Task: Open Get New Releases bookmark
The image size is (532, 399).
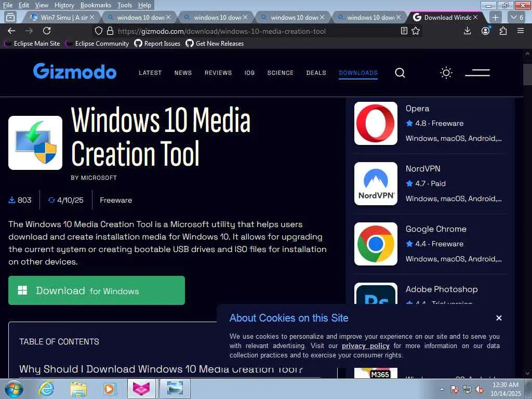Action: pyautogui.click(x=215, y=44)
